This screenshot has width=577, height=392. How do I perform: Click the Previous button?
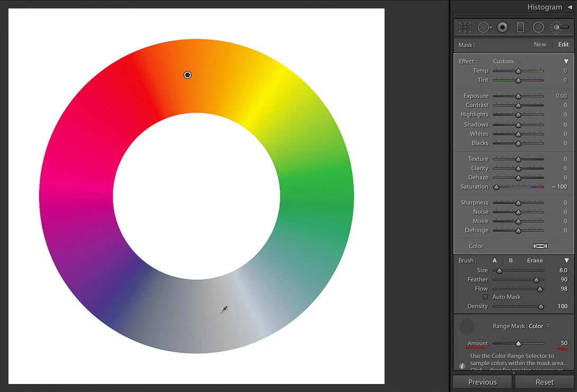coord(482,382)
